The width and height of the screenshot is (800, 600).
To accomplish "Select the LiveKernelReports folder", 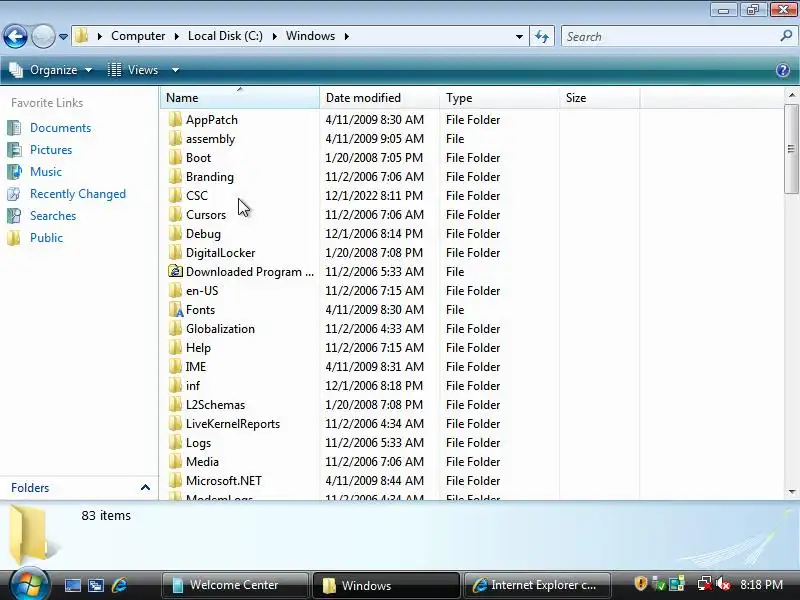I will (x=233, y=424).
